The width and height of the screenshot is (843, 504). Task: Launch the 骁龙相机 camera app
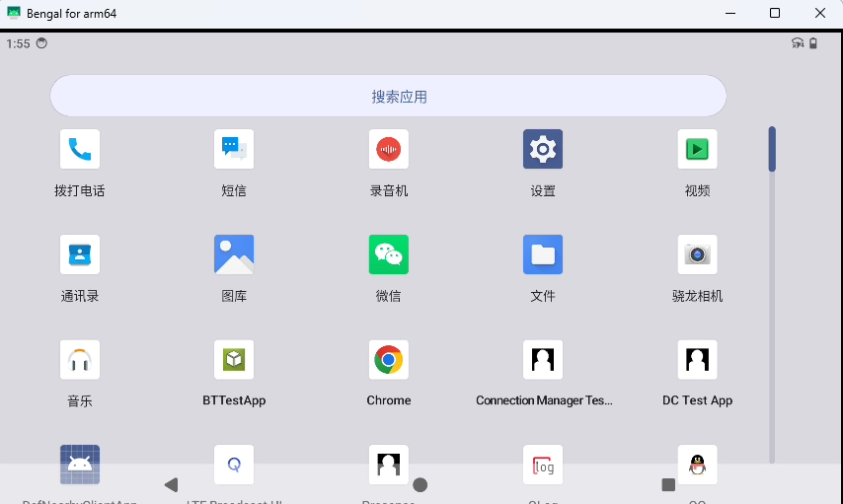[x=697, y=254]
